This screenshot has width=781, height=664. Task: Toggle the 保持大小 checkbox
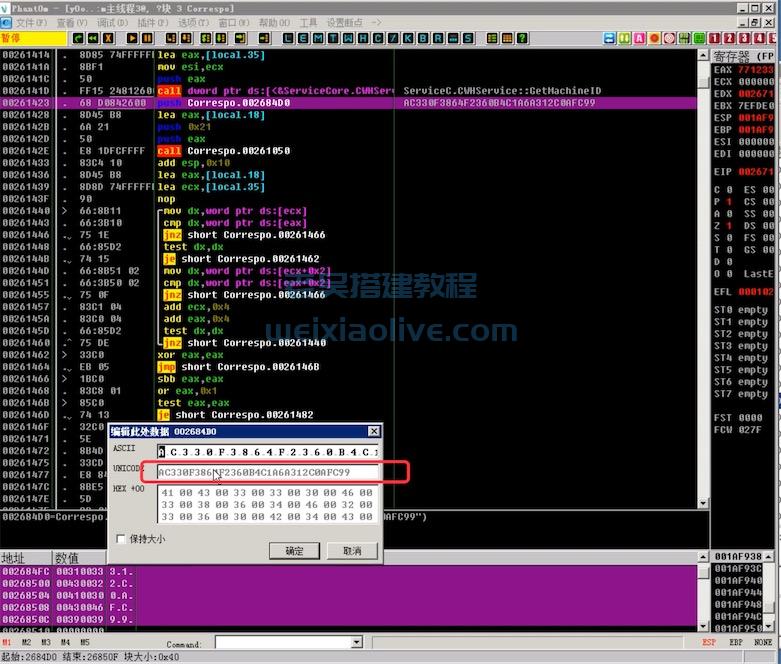[122, 539]
